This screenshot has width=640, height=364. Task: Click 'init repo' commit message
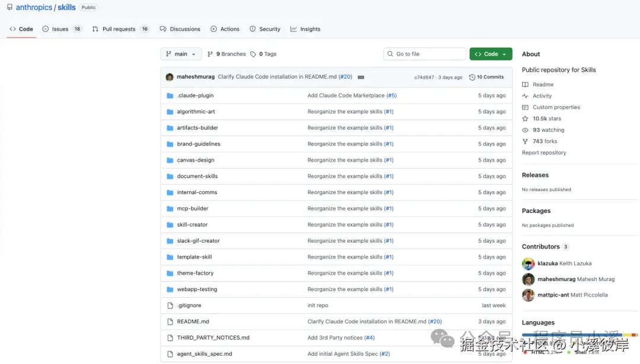tap(318, 305)
